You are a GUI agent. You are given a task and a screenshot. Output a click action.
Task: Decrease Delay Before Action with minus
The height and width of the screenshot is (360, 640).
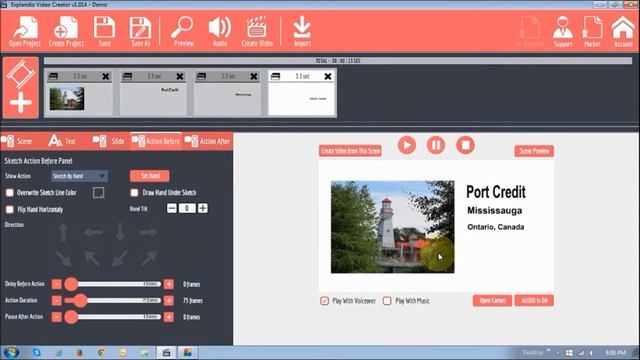tap(57, 284)
